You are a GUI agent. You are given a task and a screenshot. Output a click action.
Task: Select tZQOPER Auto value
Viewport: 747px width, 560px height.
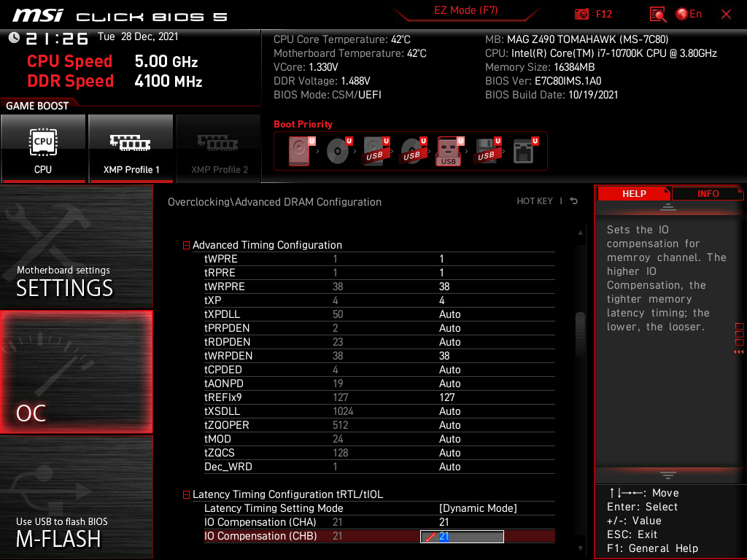[x=449, y=425]
